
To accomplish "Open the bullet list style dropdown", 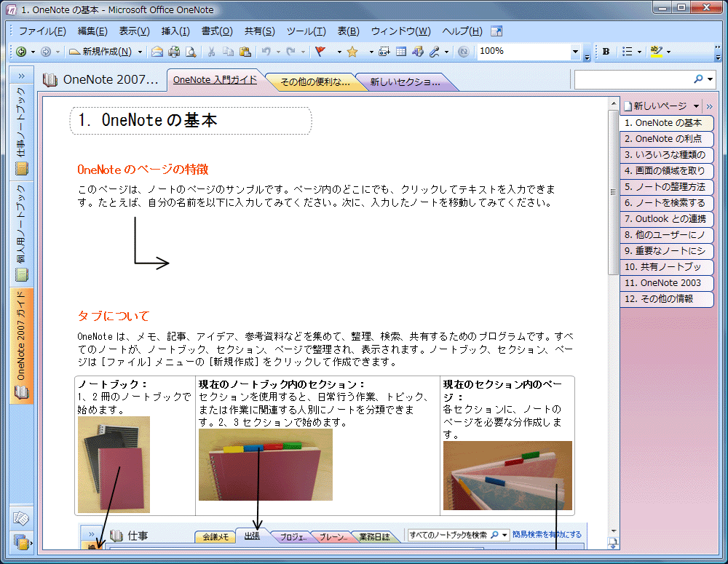I will pos(639,52).
